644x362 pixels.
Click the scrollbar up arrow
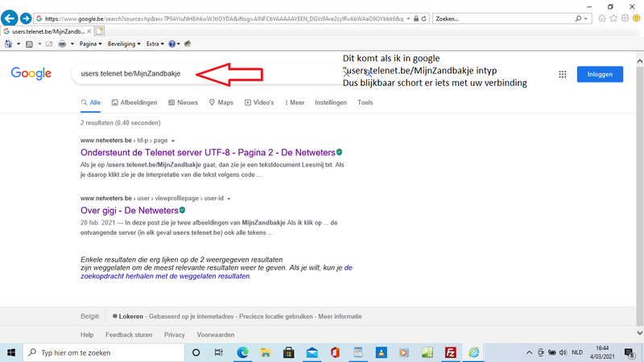pyautogui.click(x=639, y=61)
